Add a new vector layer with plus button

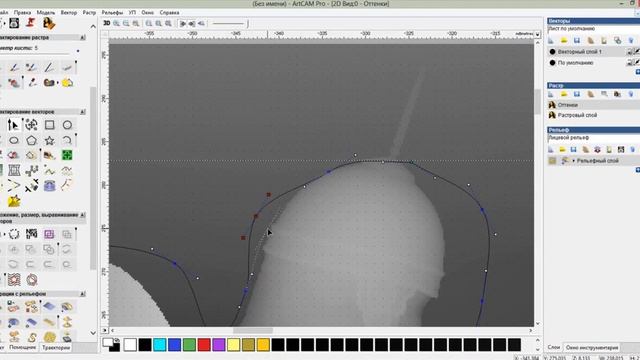click(638, 72)
